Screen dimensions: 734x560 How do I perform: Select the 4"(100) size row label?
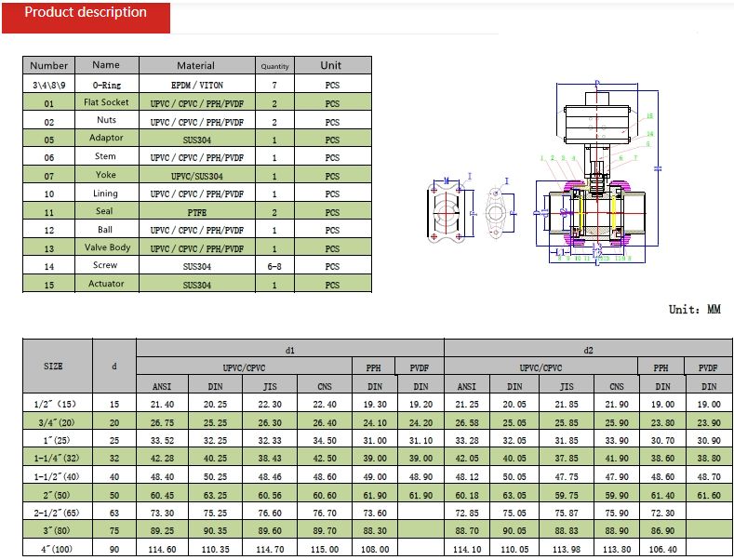pos(54,550)
